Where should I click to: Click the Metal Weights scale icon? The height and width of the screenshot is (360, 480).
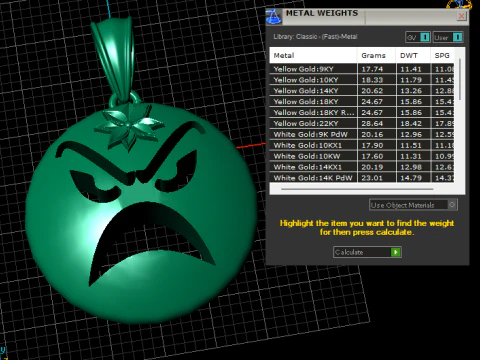pyautogui.click(x=274, y=17)
